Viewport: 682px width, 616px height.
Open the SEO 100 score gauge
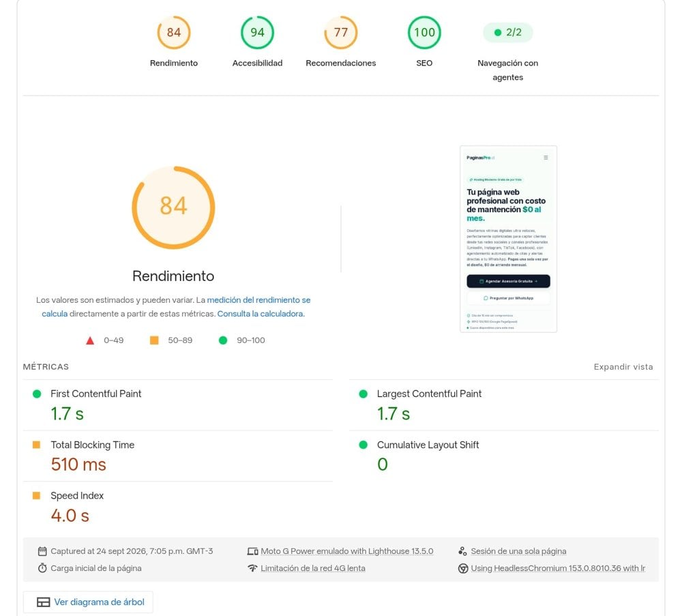(424, 33)
